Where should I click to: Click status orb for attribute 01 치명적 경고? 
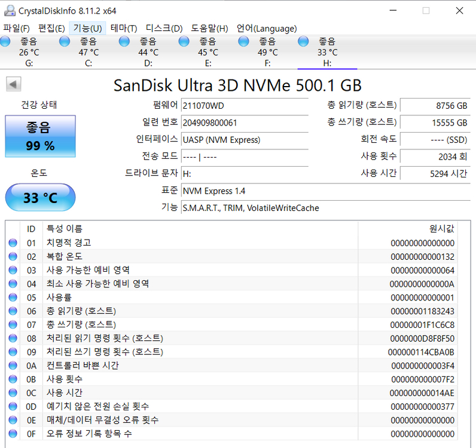(x=13, y=243)
